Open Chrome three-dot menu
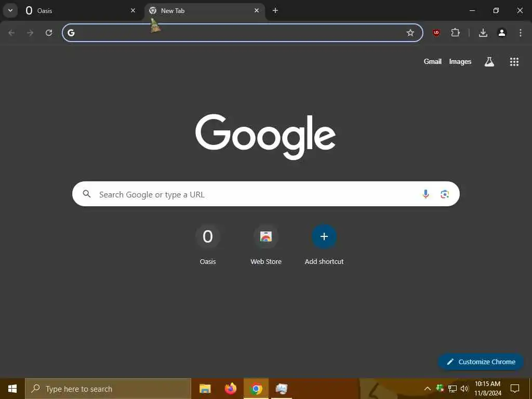Screen dimensions: 532x399 tap(521, 33)
